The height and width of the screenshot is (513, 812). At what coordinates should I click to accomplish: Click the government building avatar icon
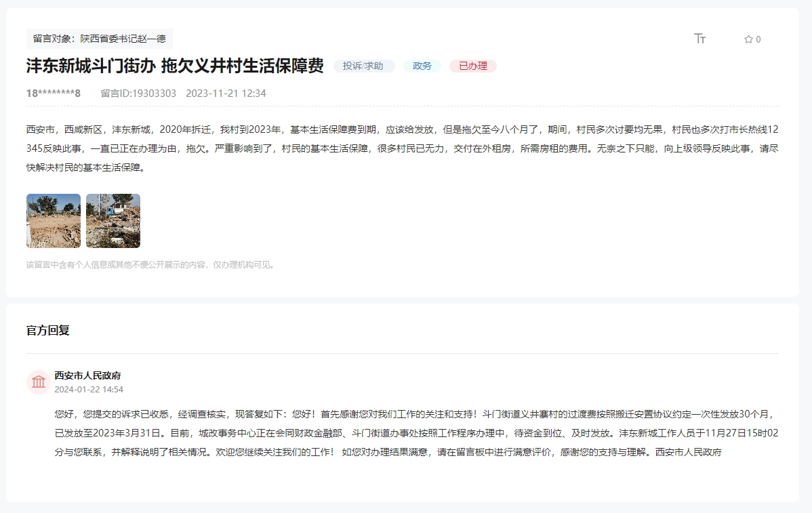(x=39, y=382)
